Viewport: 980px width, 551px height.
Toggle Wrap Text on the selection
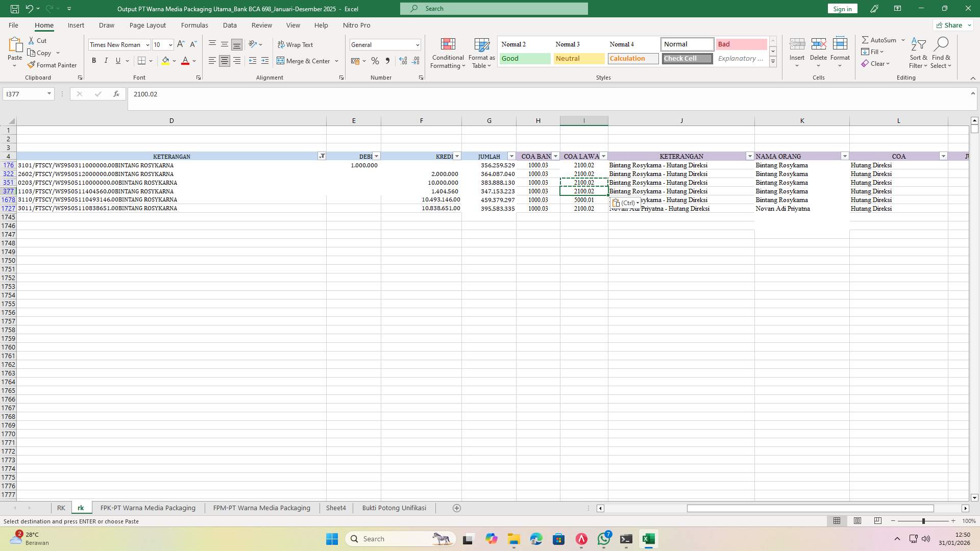295,45
